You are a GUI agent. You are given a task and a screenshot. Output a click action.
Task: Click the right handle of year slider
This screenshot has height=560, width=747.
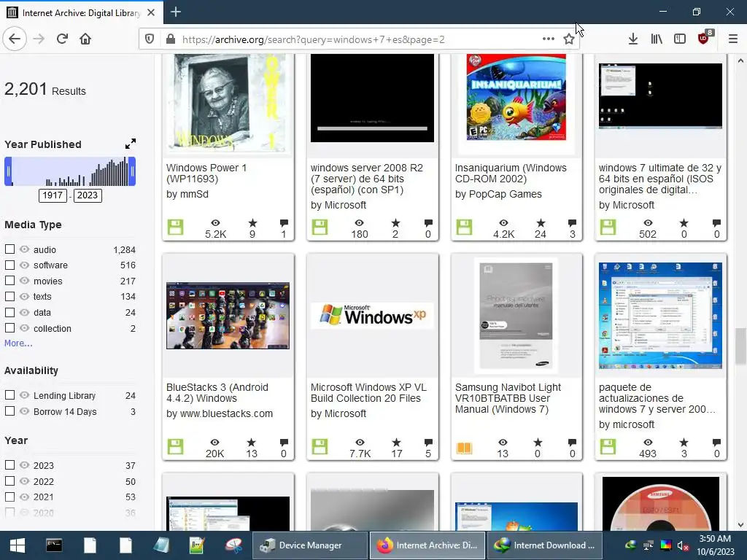(x=133, y=171)
